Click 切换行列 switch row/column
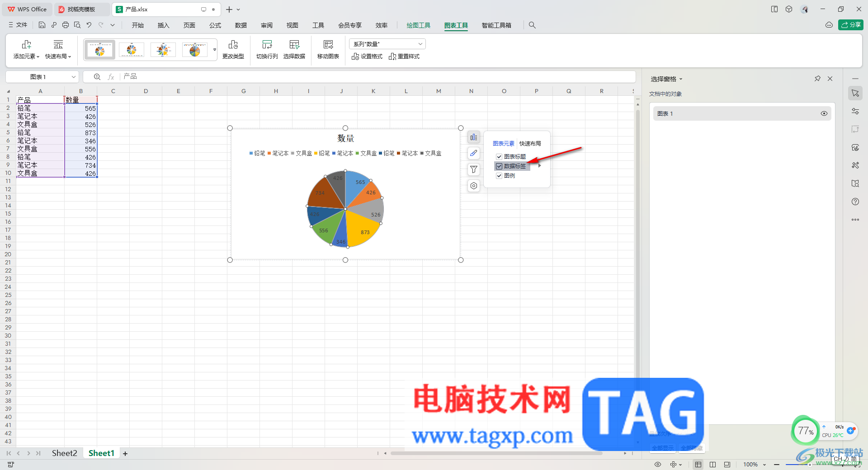This screenshot has width=868, height=470. 267,49
